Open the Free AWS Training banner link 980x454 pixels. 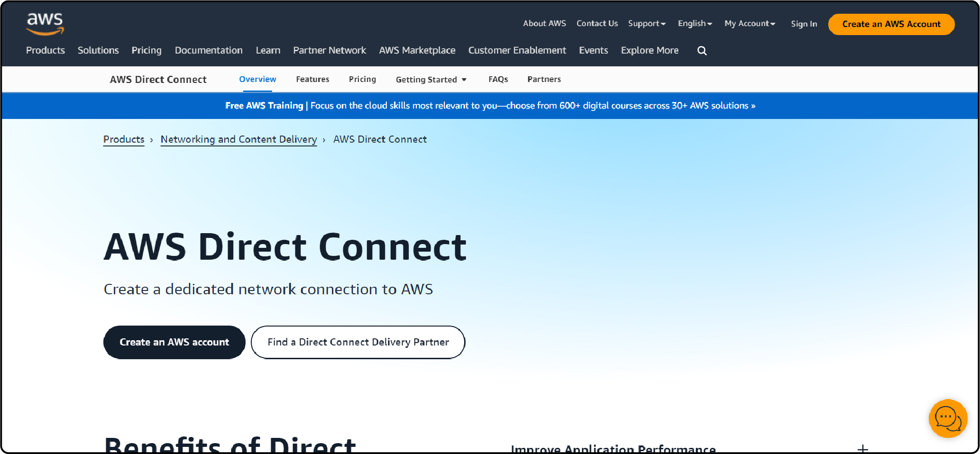(490, 106)
